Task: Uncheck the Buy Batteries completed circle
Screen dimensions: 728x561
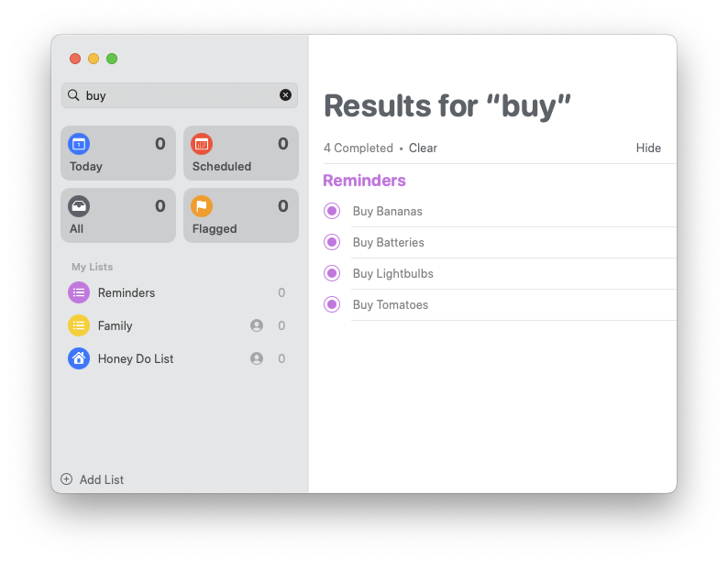Action: 332,242
